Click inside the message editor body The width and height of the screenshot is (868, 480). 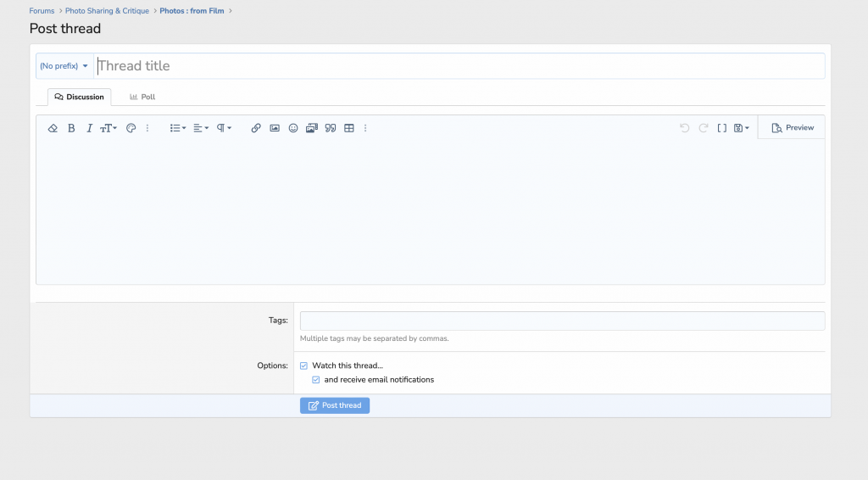tap(430, 211)
